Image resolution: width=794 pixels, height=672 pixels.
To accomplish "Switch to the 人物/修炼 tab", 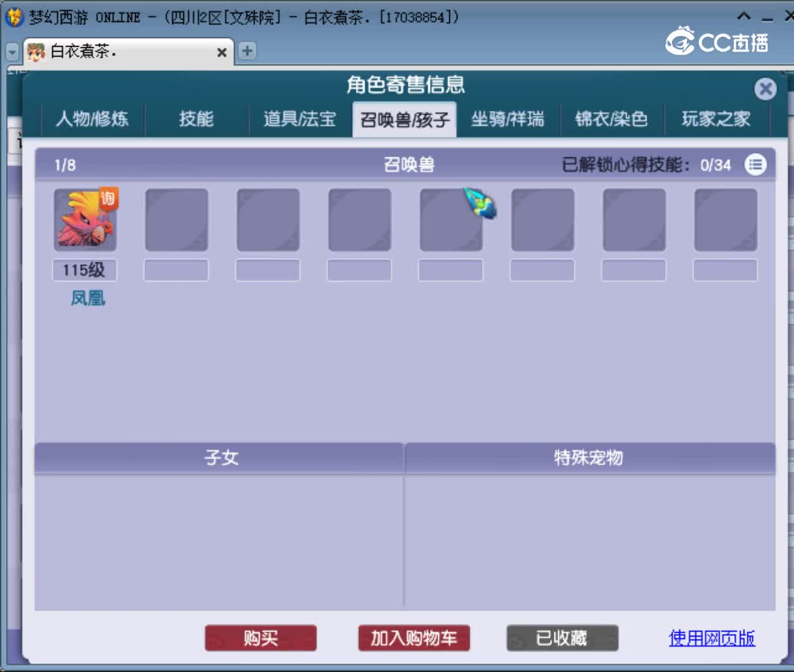I will [92, 119].
